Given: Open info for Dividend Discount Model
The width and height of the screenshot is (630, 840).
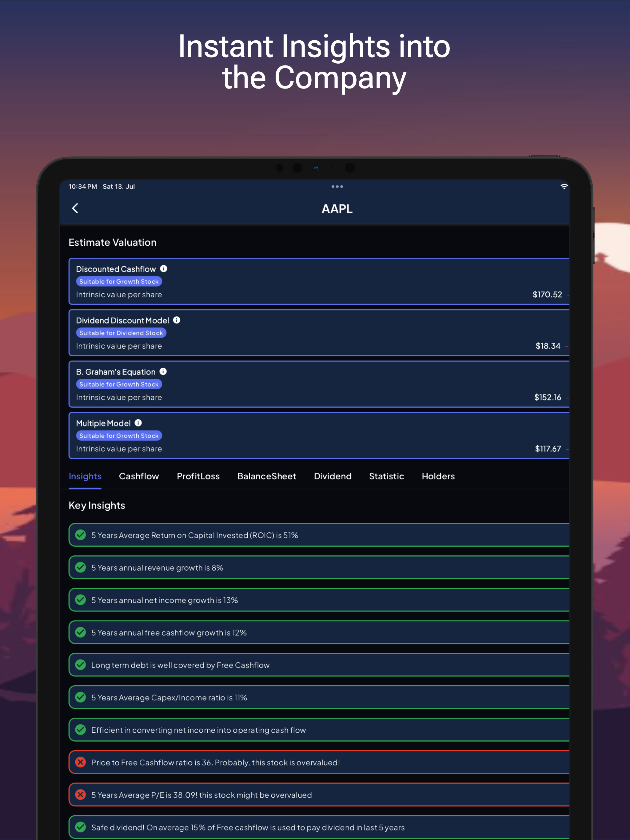Looking at the screenshot, I should (x=177, y=320).
